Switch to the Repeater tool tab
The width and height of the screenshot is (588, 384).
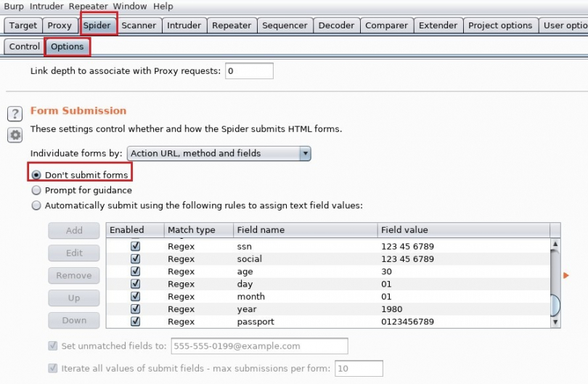tap(232, 25)
